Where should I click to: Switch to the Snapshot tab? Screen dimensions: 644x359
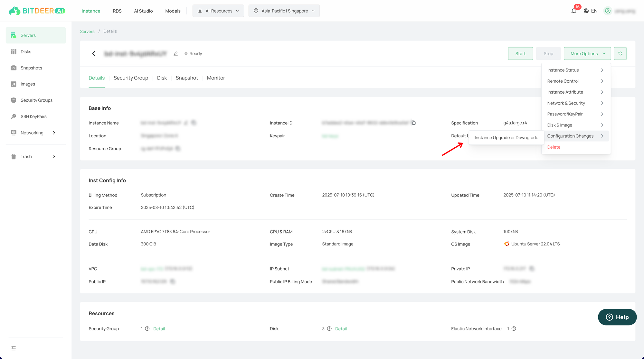coord(187,78)
